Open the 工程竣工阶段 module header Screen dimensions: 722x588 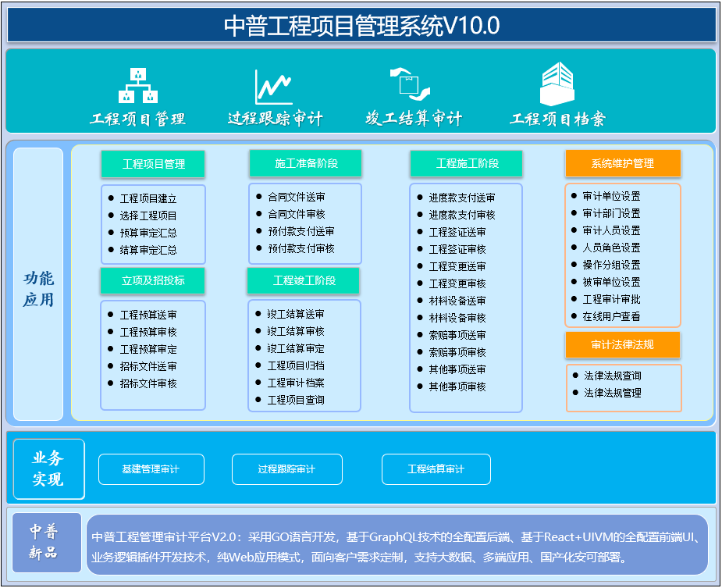[x=304, y=280]
